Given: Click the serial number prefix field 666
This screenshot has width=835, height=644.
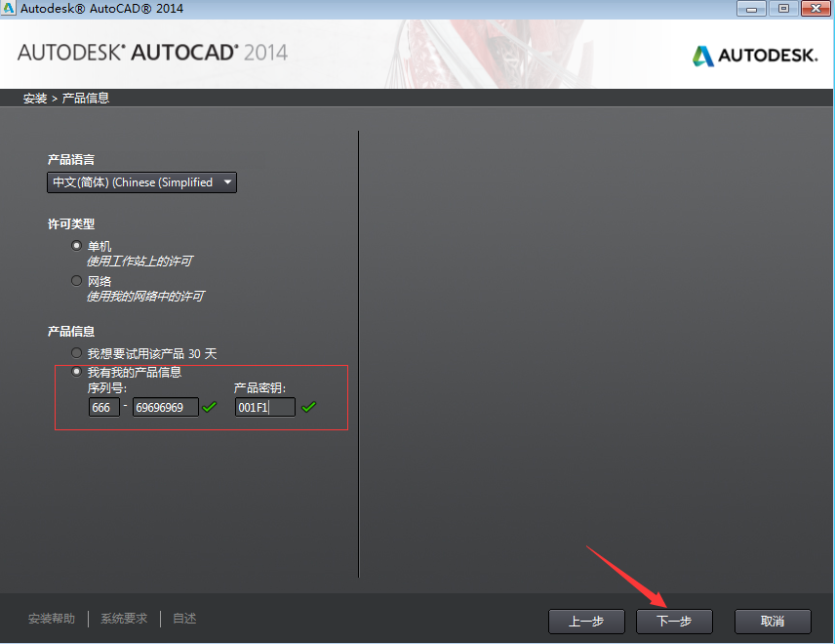Looking at the screenshot, I should click(x=103, y=408).
